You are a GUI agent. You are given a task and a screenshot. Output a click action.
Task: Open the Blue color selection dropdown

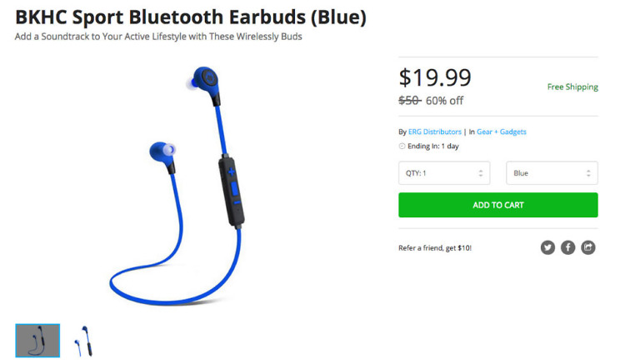pyautogui.click(x=552, y=173)
